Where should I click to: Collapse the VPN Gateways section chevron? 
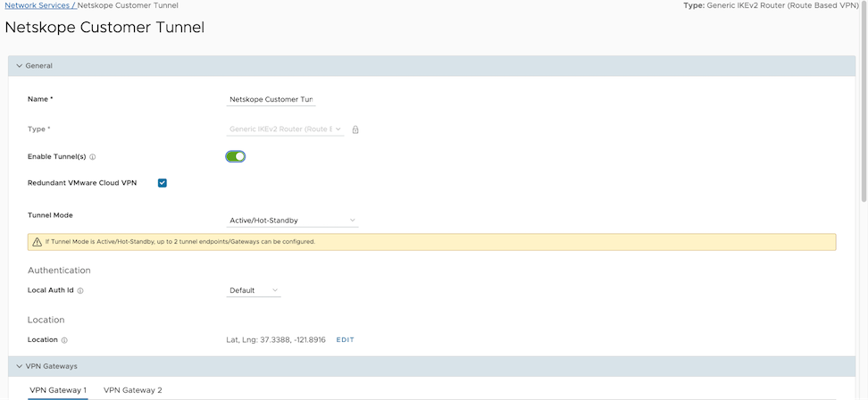click(19, 366)
